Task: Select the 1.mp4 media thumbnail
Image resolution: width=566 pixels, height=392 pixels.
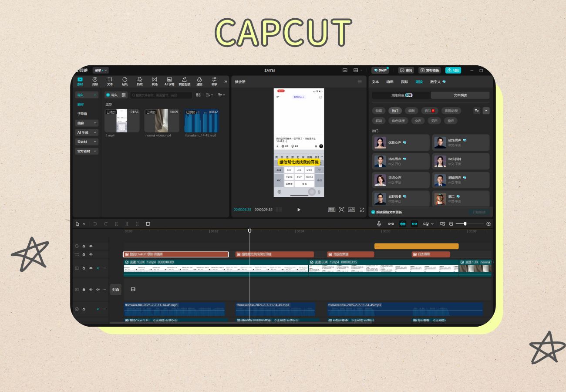Action: [x=122, y=121]
